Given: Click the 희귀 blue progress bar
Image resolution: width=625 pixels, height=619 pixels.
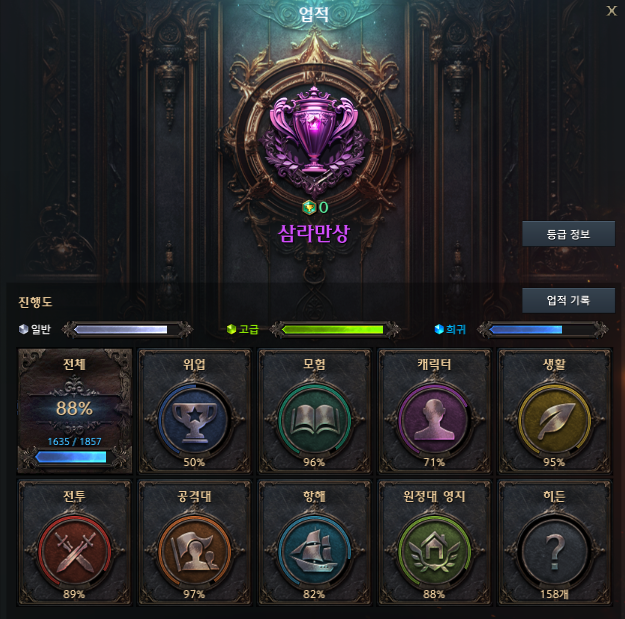Looking at the screenshot, I should [x=542, y=329].
